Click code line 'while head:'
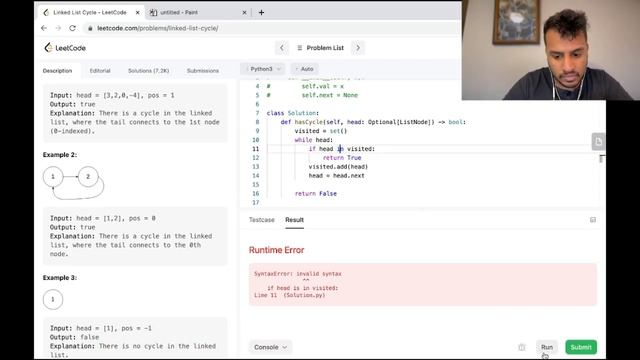 click(x=313, y=140)
